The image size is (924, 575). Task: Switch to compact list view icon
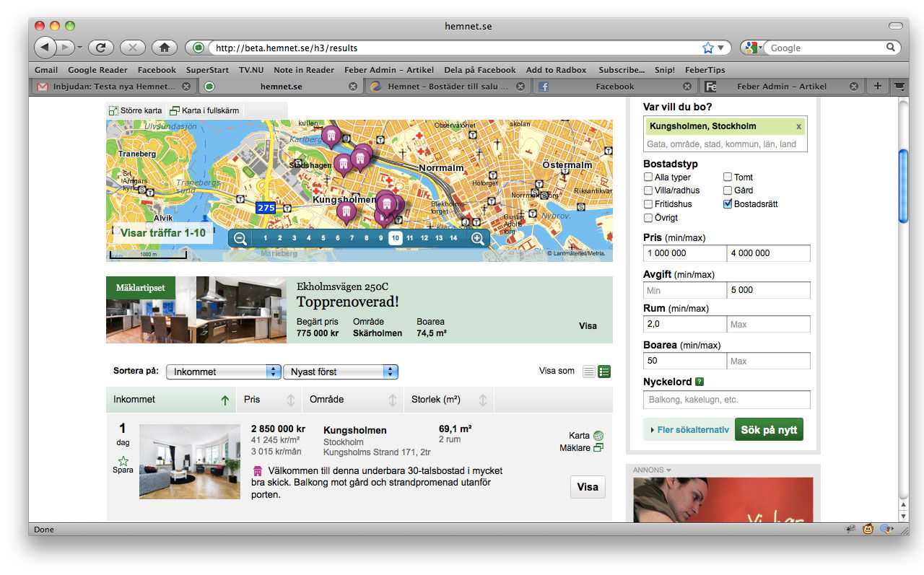coord(589,372)
